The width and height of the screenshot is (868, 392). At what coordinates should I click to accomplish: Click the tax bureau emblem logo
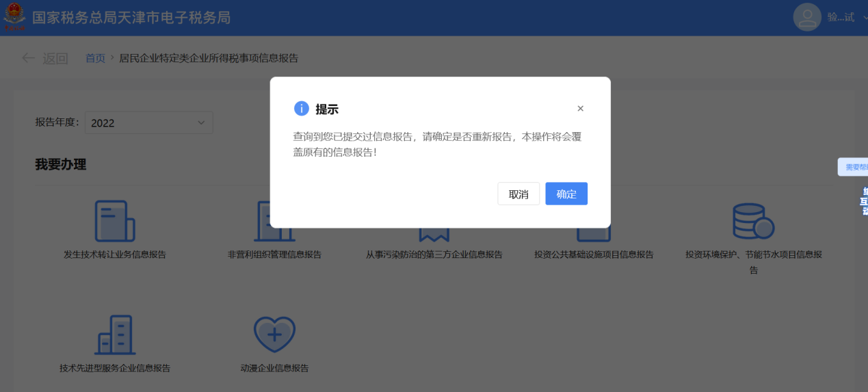coord(14,17)
